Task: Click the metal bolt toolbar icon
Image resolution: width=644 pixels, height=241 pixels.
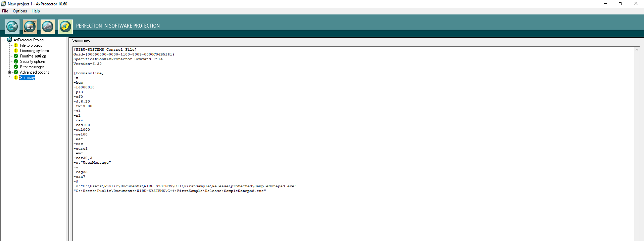Action: point(48,26)
